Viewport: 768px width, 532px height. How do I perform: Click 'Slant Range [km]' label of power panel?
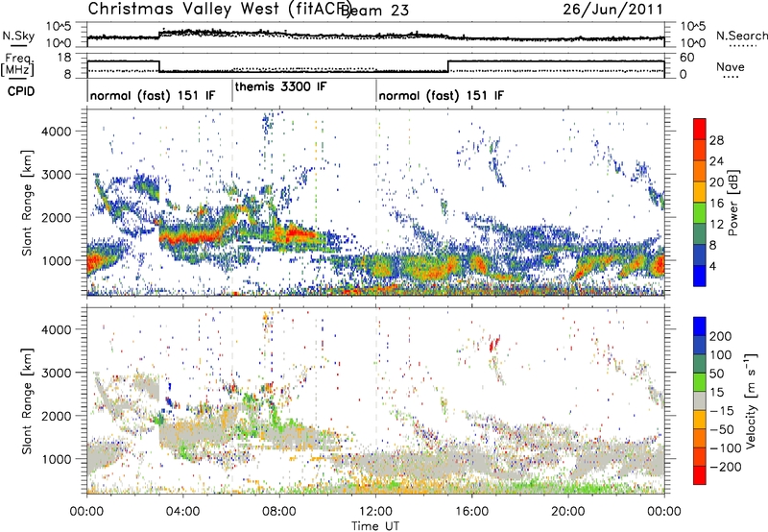pos(27,203)
